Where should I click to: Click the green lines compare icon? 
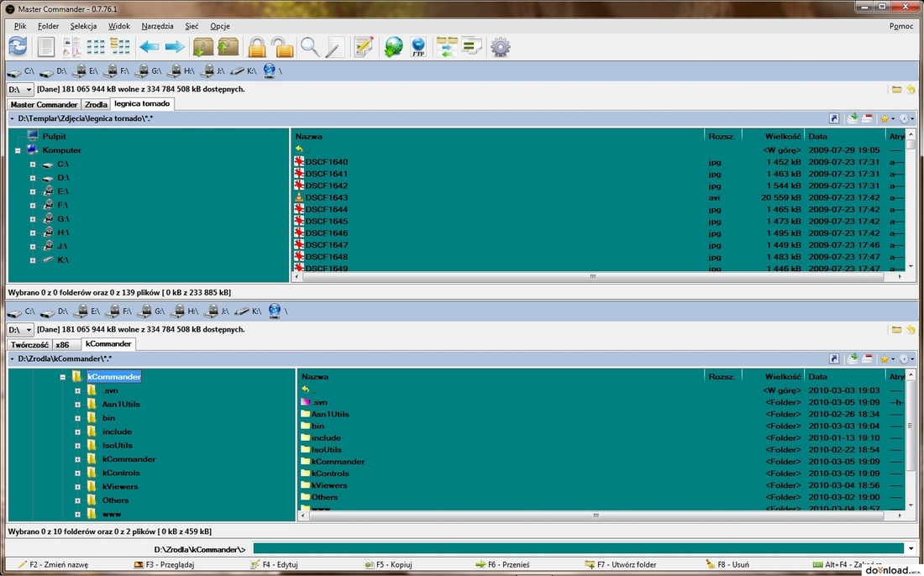[x=471, y=46]
